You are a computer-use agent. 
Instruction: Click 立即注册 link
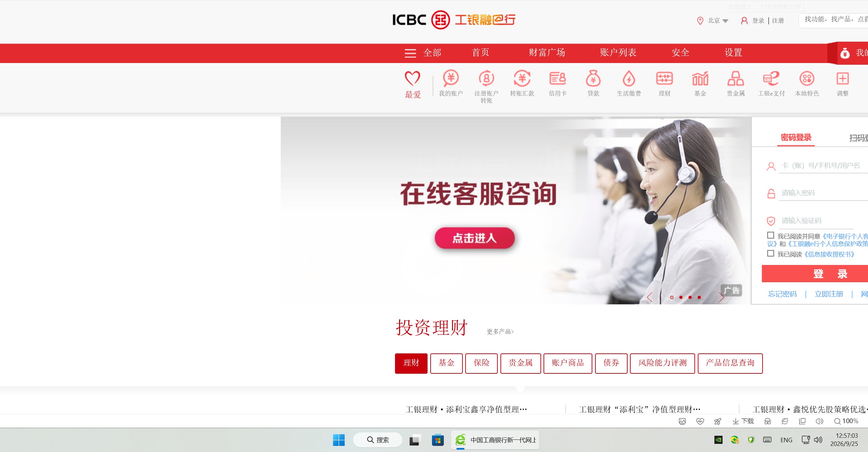[x=829, y=294]
